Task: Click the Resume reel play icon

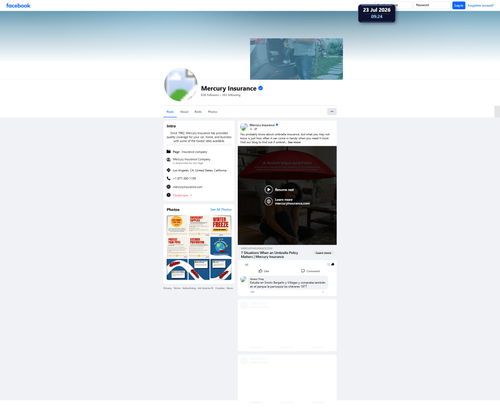Action: (x=269, y=190)
